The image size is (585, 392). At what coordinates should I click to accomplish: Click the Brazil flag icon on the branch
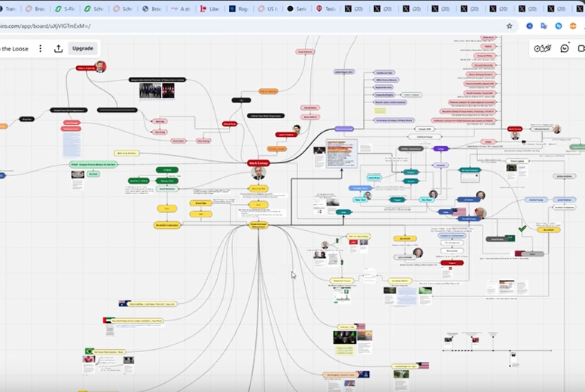click(89, 351)
